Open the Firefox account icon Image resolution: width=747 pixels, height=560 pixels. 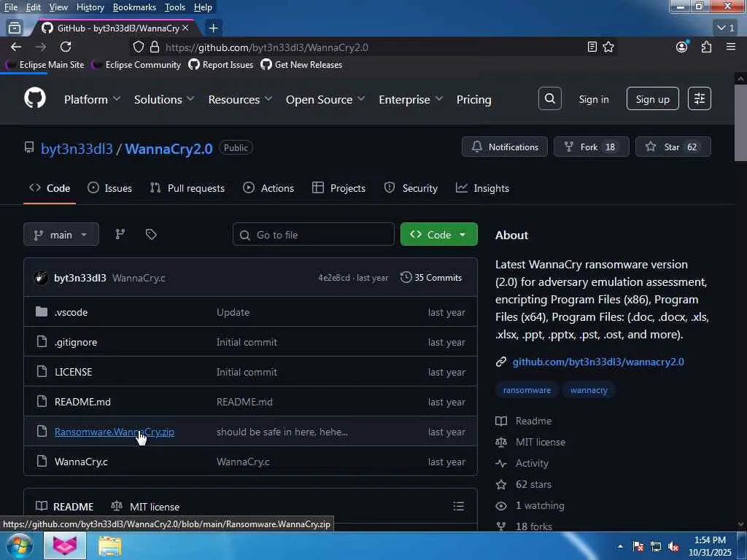pyautogui.click(x=682, y=47)
